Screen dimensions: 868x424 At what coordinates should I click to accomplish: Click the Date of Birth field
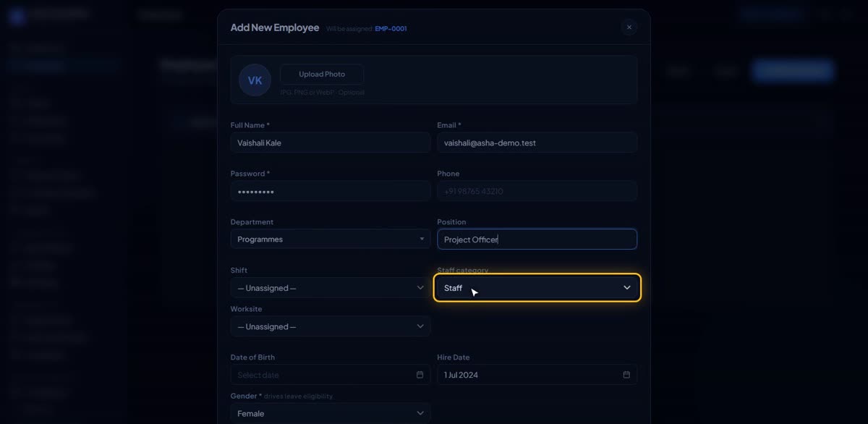coord(331,375)
